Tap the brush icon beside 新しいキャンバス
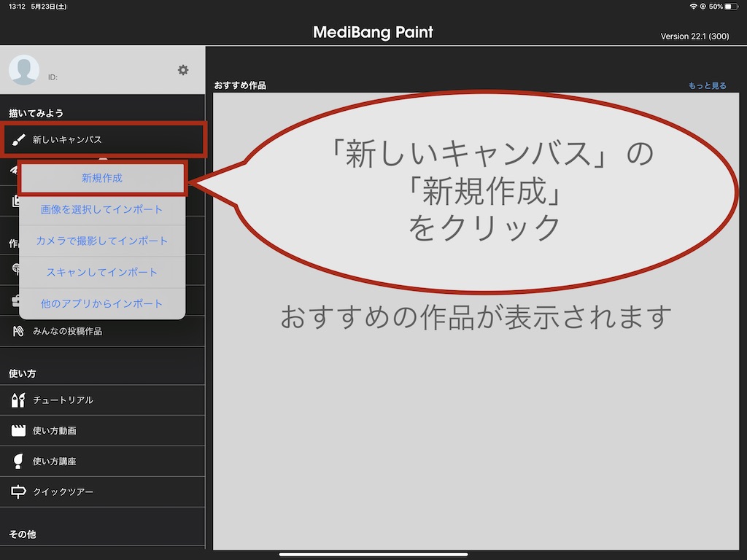 18,139
